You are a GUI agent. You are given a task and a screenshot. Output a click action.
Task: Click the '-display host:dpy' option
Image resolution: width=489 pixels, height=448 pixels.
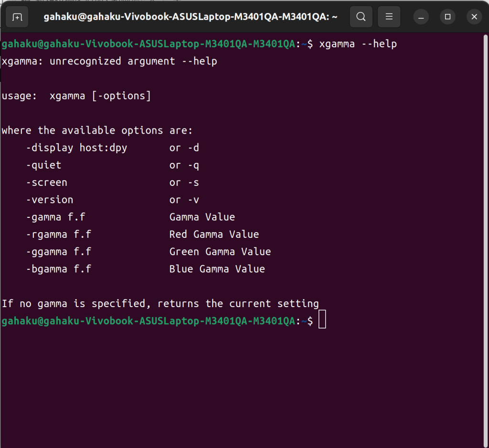76,148
